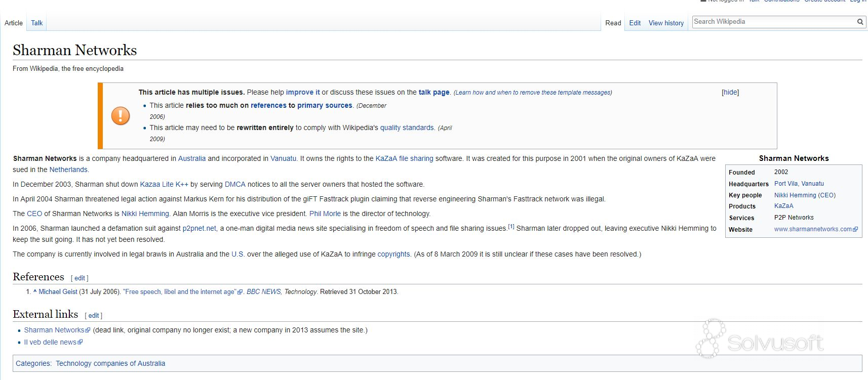Open "Free speech, libel and the internet age"

(x=180, y=291)
